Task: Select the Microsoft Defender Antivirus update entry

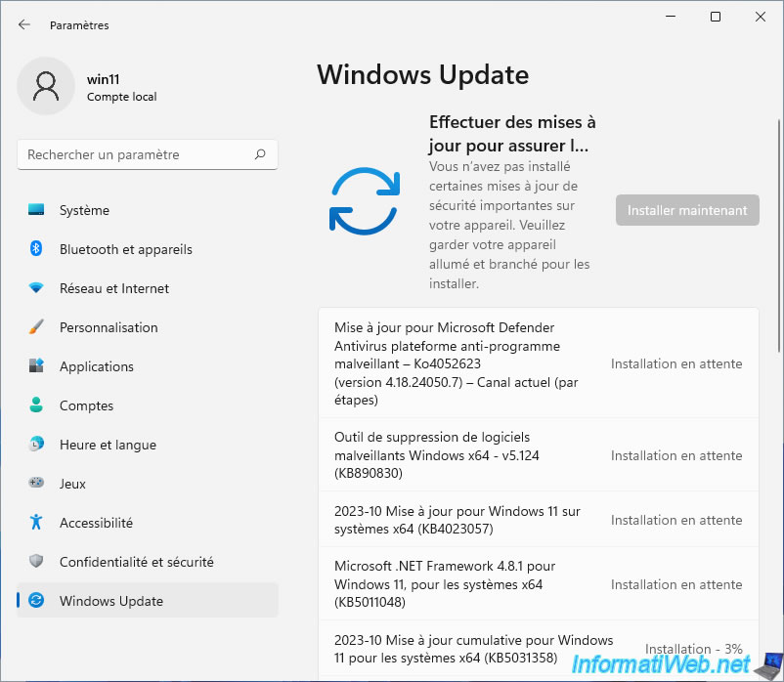Action: coord(539,363)
